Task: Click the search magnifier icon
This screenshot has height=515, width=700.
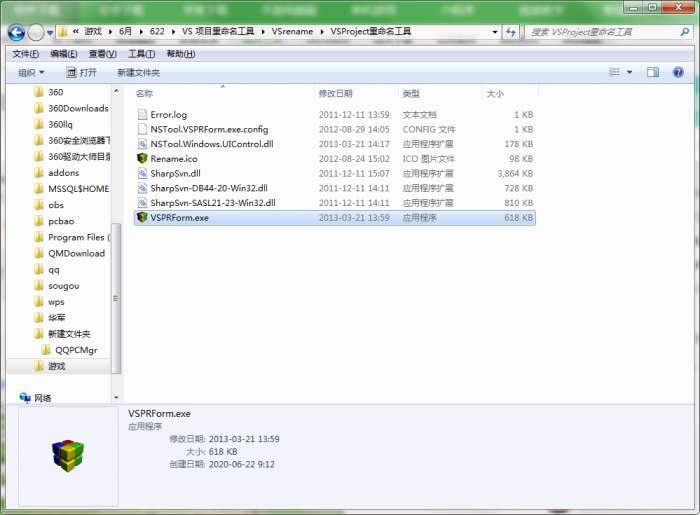Action: [684, 32]
